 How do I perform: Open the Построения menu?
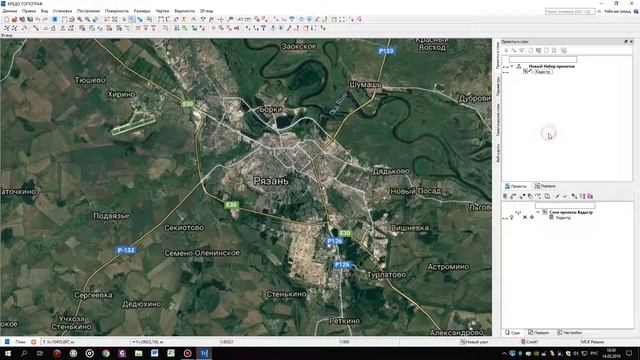(88, 11)
